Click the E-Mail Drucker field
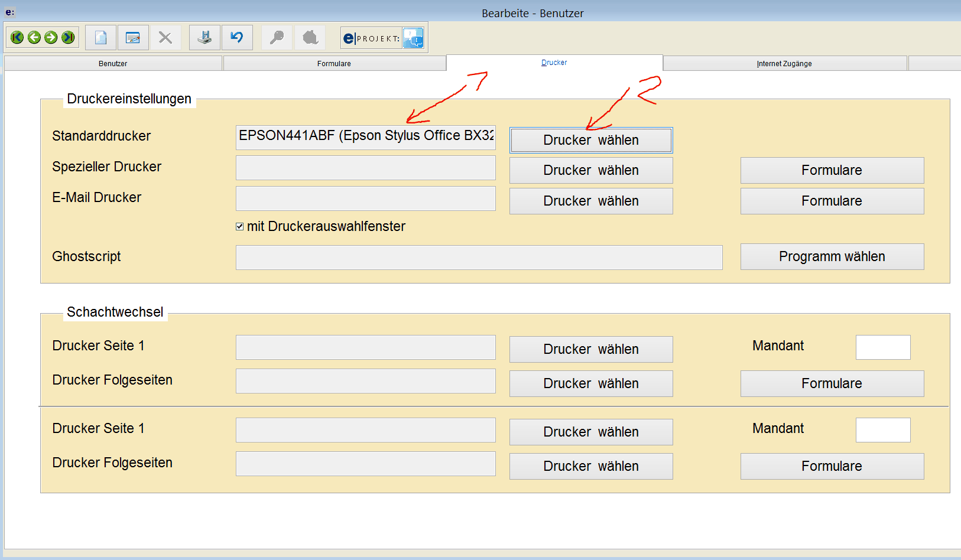The width and height of the screenshot is (961, 560). pos(366,198)
